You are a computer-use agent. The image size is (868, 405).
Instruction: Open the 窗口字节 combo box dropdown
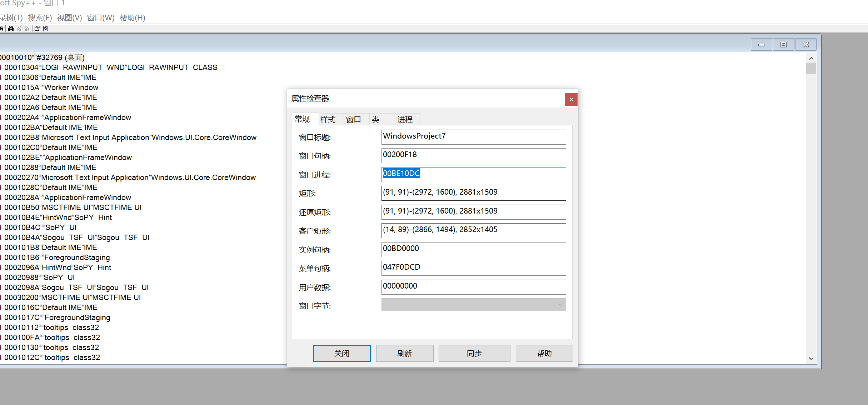click(x=560, y=305)
